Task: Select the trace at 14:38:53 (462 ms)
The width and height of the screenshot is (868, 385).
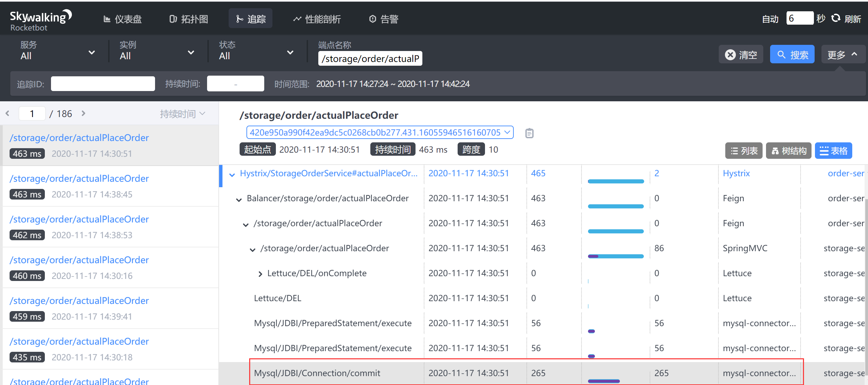Action: 111,227
